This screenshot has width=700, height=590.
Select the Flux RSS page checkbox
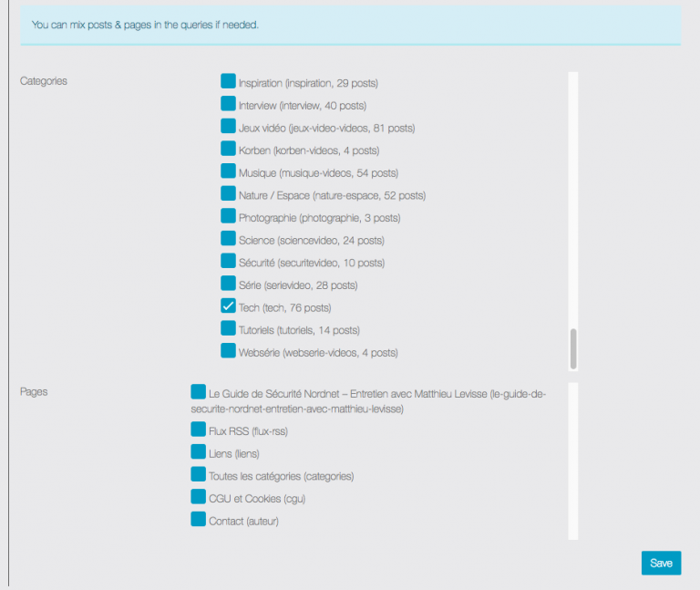tap(198, 430)
